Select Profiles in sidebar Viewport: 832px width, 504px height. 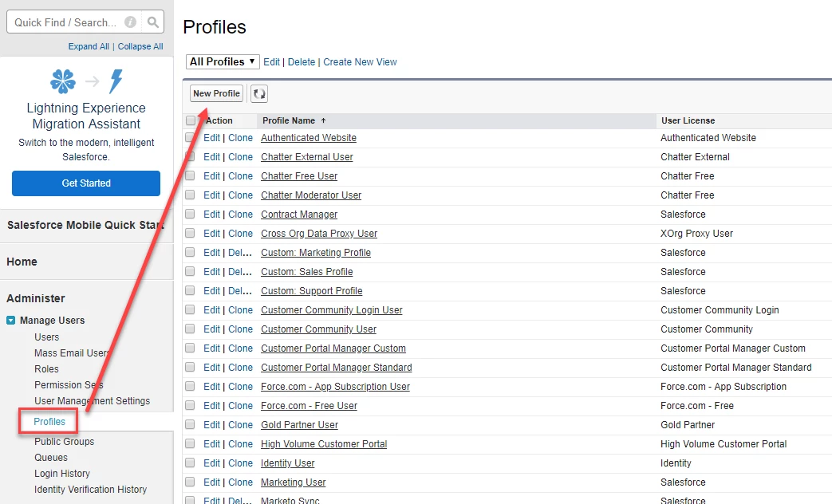(x=49, y=422)
